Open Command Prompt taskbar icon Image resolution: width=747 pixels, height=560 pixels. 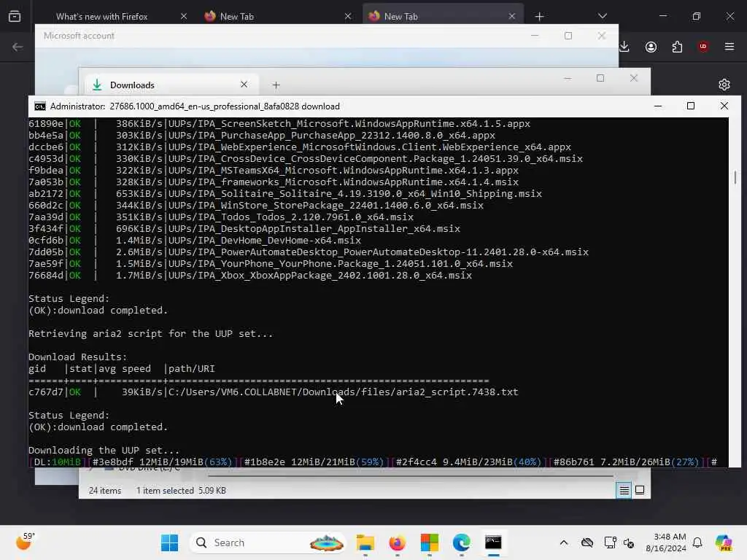[493, 542]
